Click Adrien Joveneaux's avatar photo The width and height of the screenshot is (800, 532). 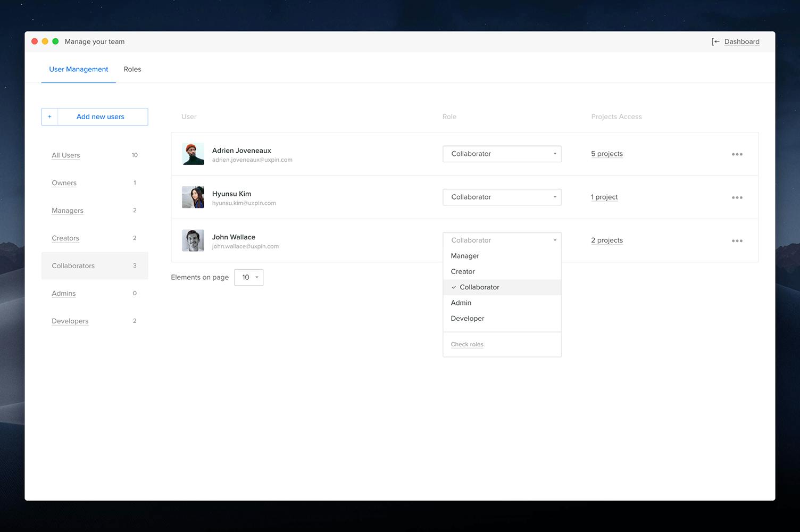(x=193, y=154)
